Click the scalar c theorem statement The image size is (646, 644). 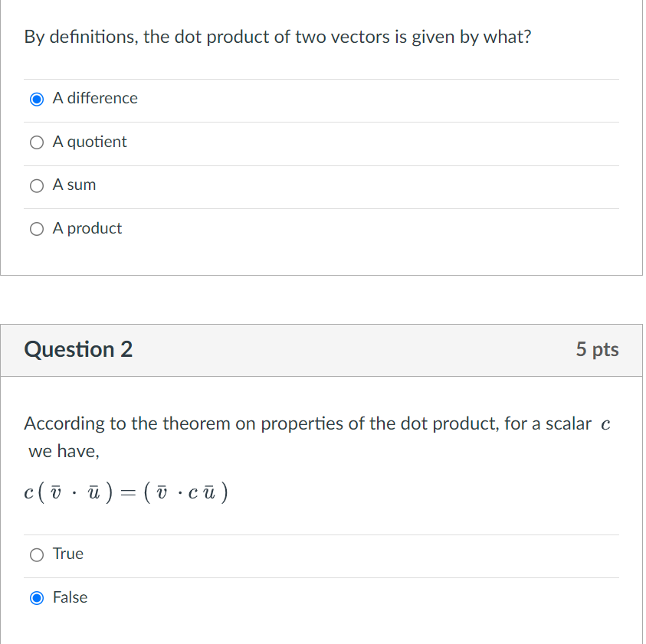coord(316,436)
